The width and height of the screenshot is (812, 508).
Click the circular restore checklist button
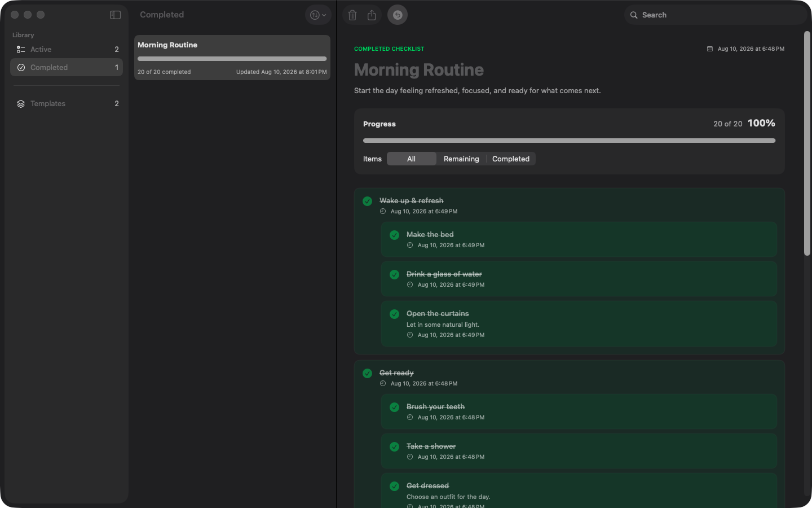(398, 15)
